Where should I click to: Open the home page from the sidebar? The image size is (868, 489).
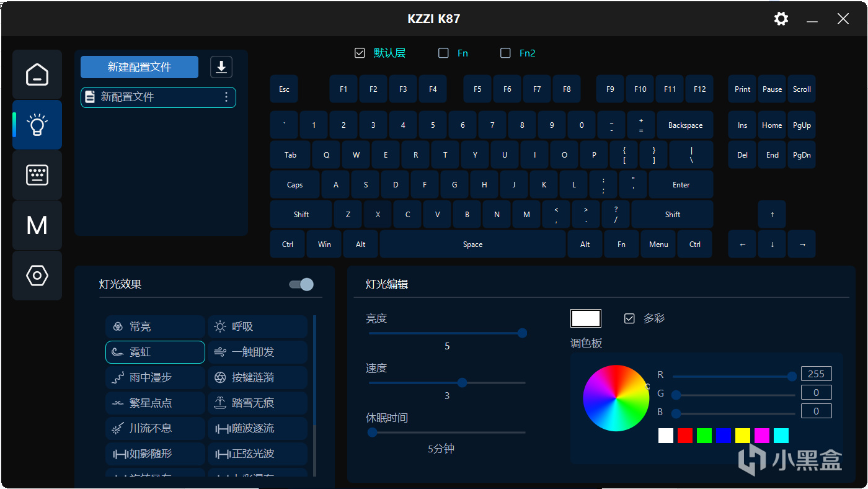[37, 74]
